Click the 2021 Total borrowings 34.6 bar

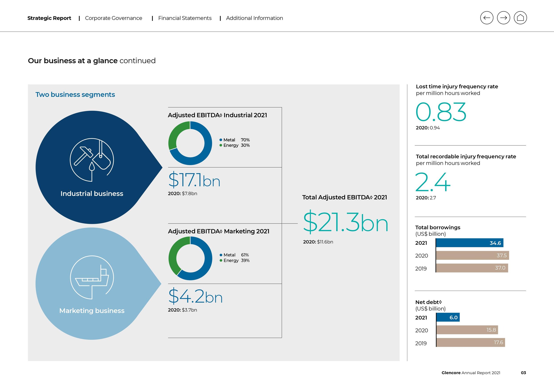pyautogui.click(x=469, y=243)
